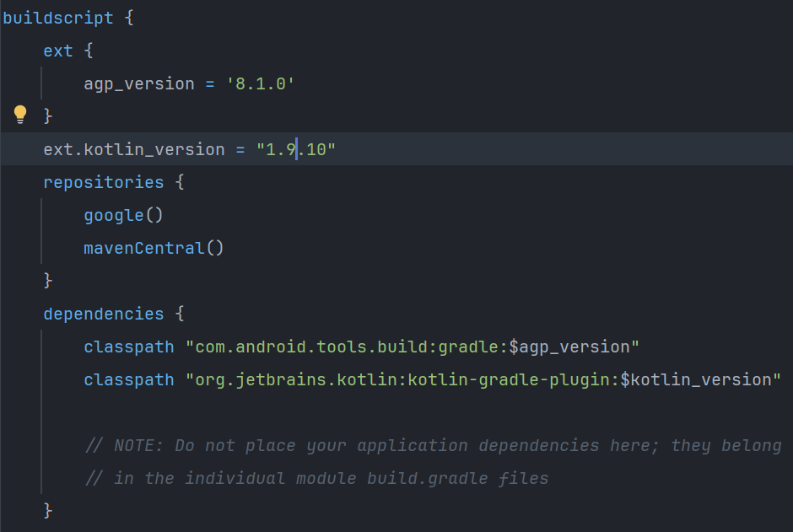Click classpath keyword before the Kotlin plugin string
This screenshot has width=793, height=532.
pyautogui.click(x=128, y=379)
